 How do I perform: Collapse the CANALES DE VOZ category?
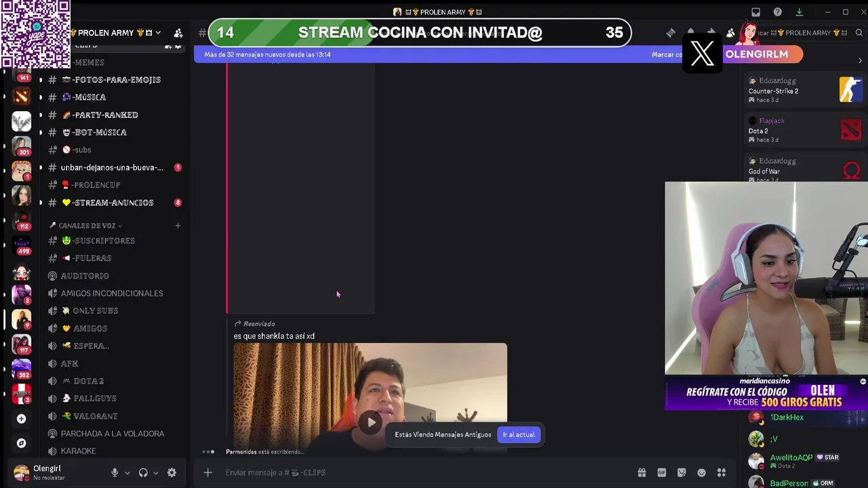click(86, 226)
